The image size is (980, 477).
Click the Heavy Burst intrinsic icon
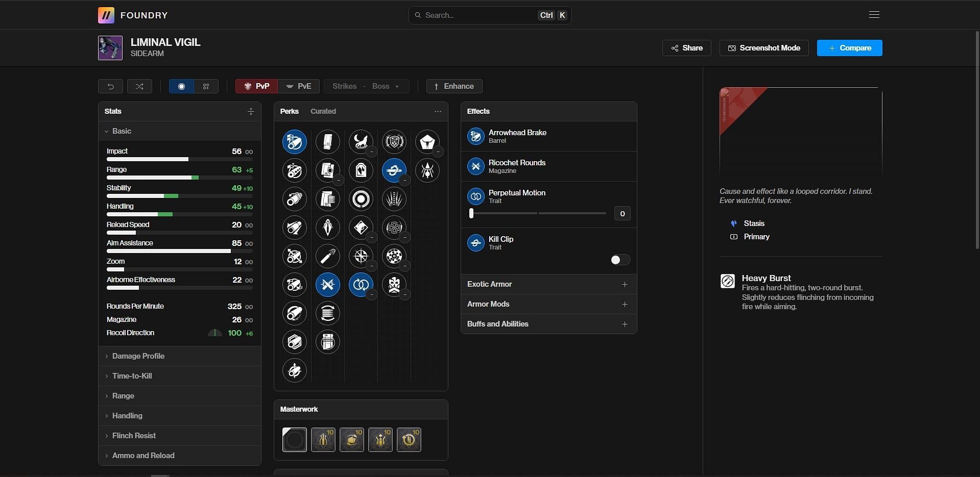tap(728, 281)
